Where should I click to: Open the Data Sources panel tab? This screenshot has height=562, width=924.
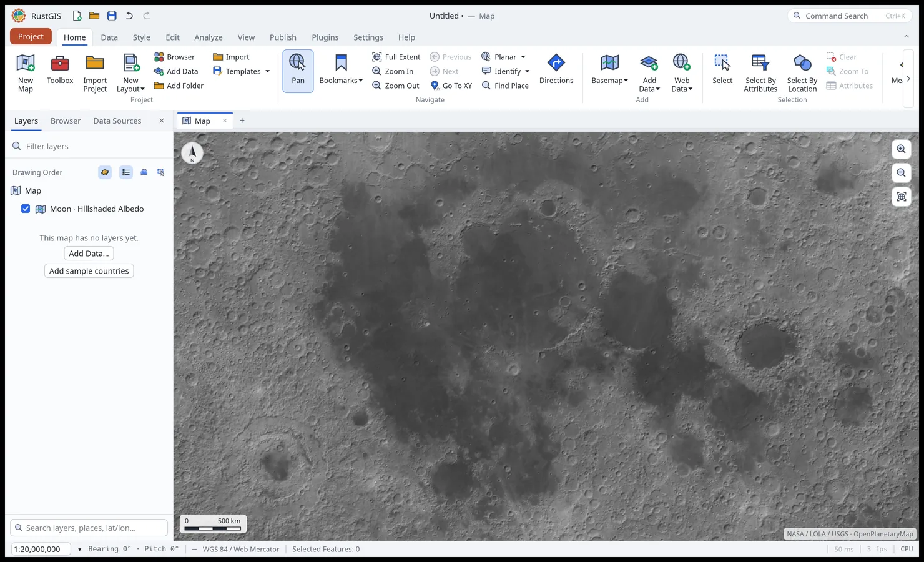(x=117, y=121)
